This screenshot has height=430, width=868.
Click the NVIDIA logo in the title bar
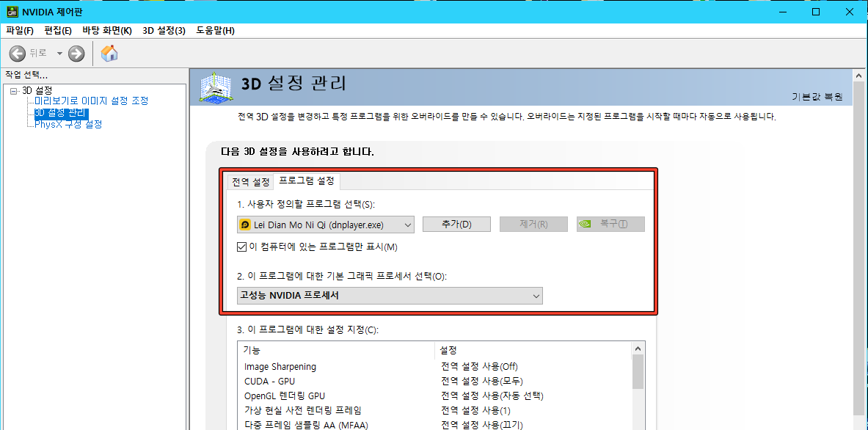tap(12, 12)
